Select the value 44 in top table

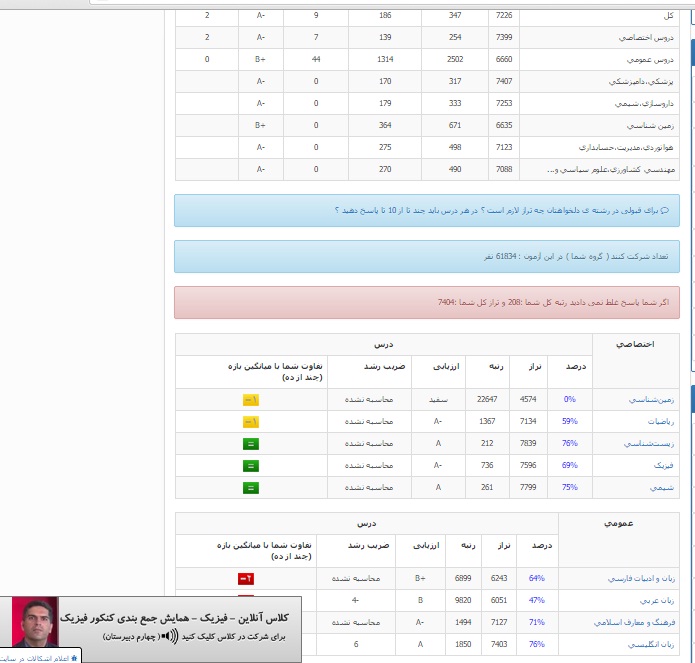(x=316, y=59)
